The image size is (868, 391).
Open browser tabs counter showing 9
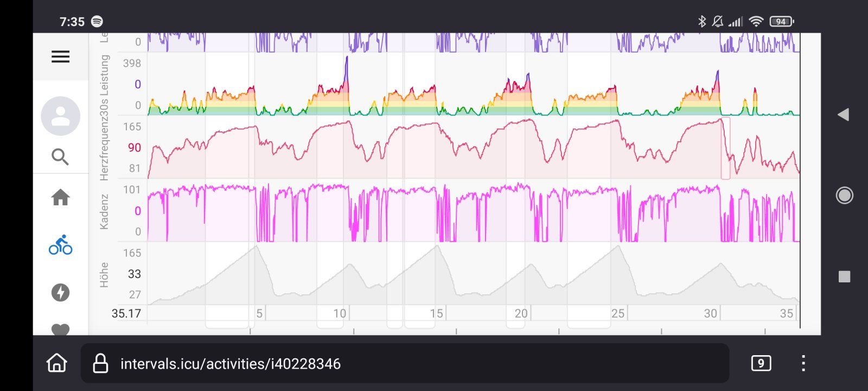pos(761,363)
